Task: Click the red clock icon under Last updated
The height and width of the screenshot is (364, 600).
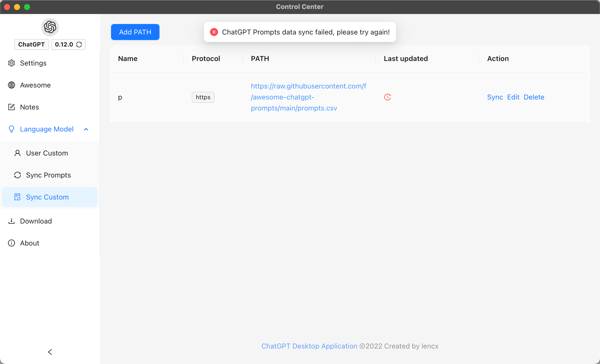Action: click(387, 97)
